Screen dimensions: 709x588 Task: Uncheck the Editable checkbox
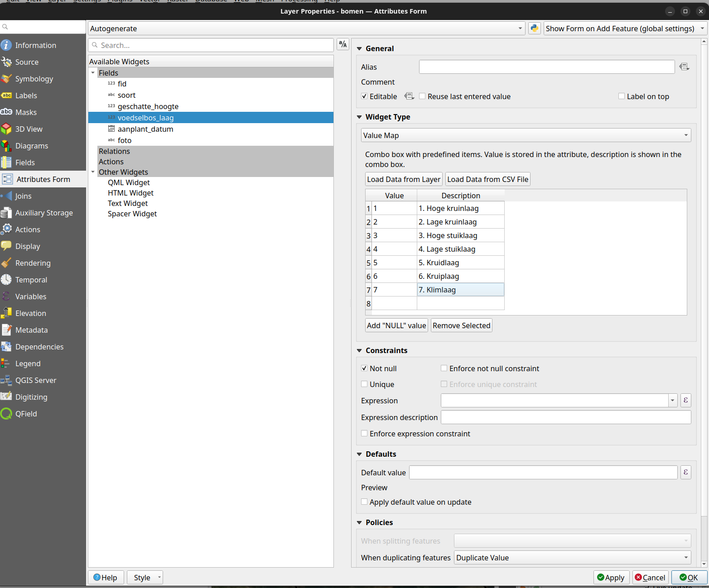click(364, 96)
